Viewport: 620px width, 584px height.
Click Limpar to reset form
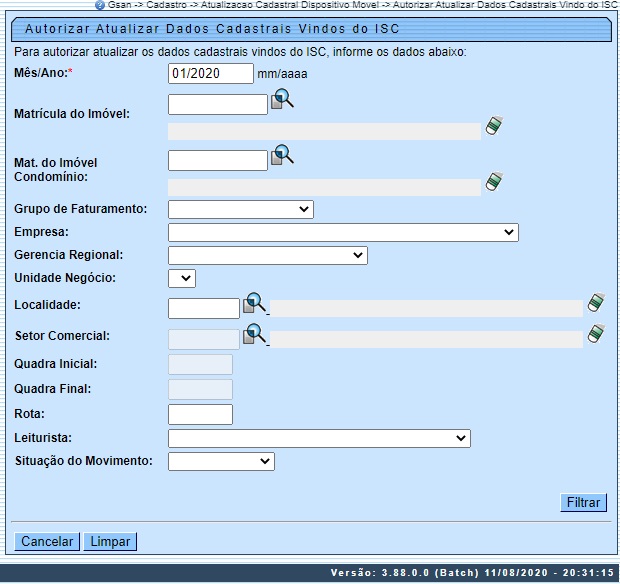pyautogui.click(x=109, y=541)
